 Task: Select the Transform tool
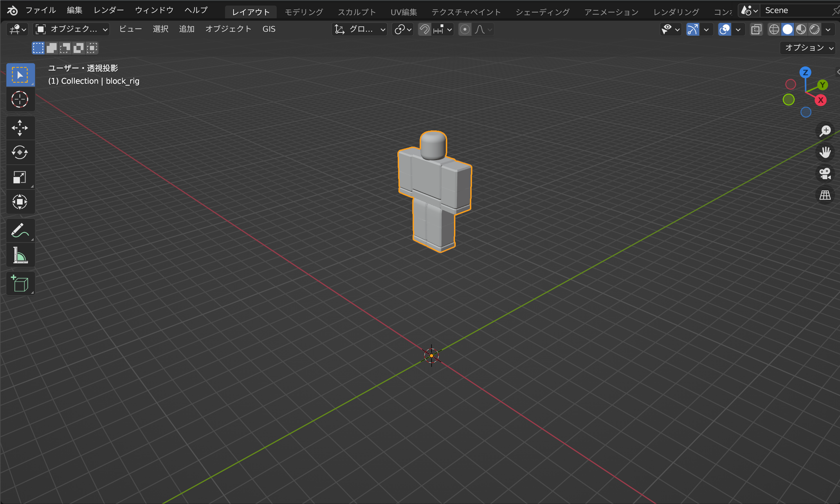[x=20, y=202]
